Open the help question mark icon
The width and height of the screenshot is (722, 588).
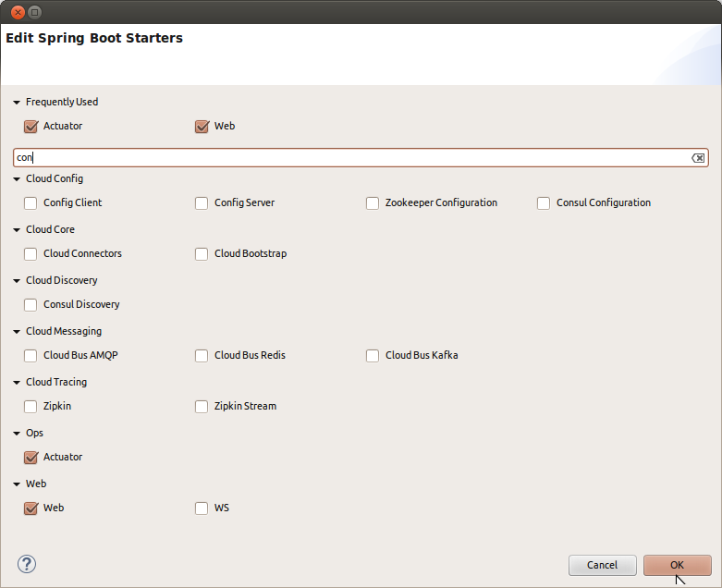[x=27, y=564]
